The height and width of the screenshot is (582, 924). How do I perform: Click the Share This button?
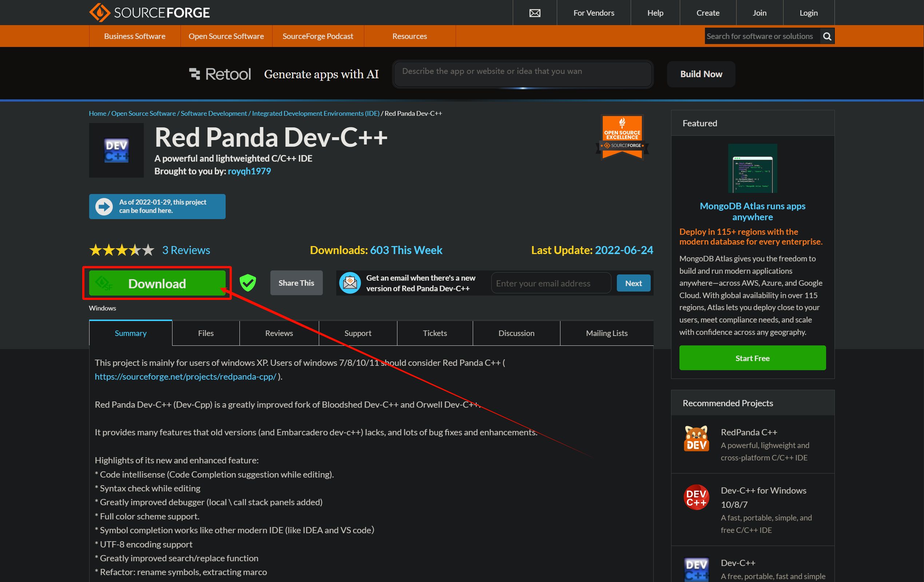tap(296, 283)
